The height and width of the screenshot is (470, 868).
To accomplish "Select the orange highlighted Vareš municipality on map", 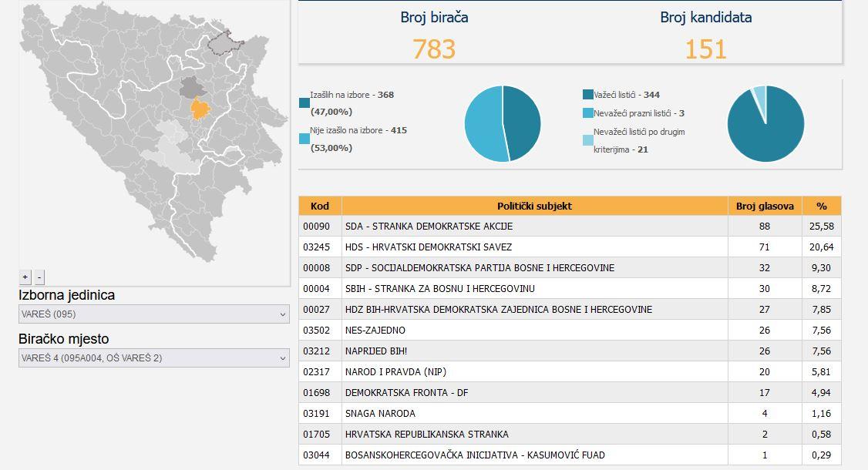I will coord(200,109).
